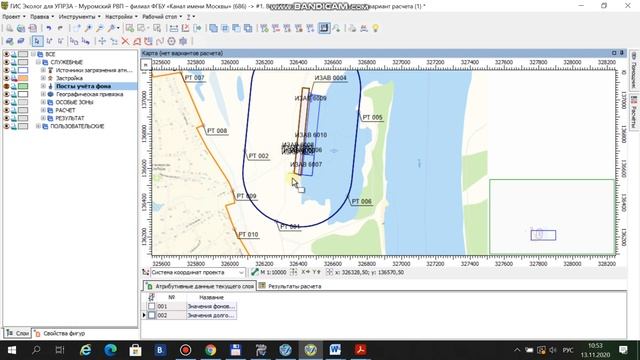Click the red page document icon
This screenshot has width=640, height=360.
(32, 28)
